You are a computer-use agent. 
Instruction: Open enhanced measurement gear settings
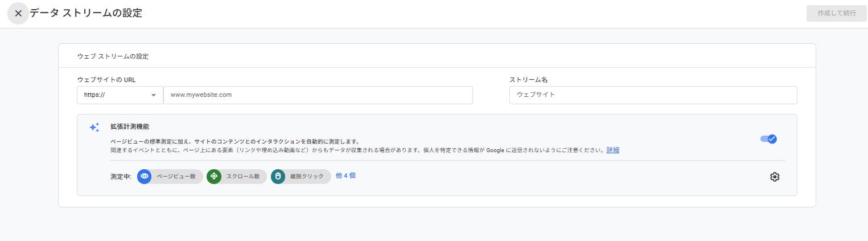774,177
